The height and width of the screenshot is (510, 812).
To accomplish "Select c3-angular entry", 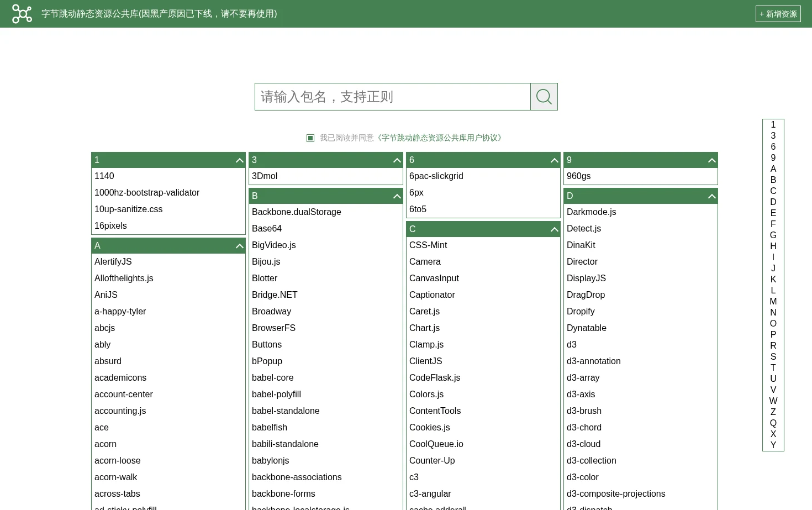I will pos(430,494).
